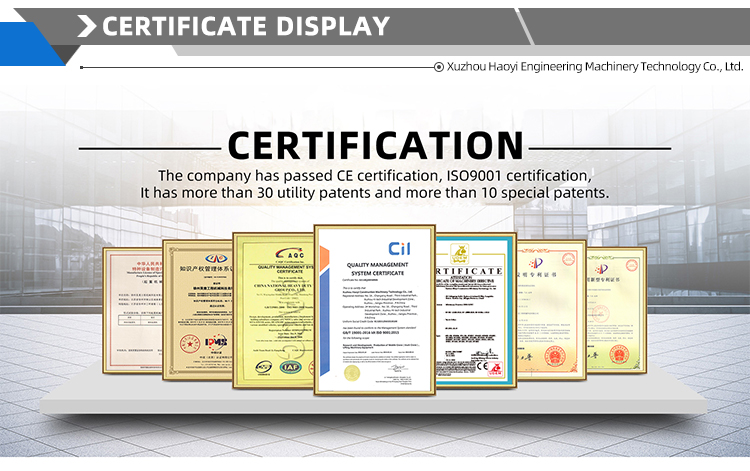Open the Cil Quality Management System certificate
Viewport: 750px width, 471px height.
[x=375, y=310]
